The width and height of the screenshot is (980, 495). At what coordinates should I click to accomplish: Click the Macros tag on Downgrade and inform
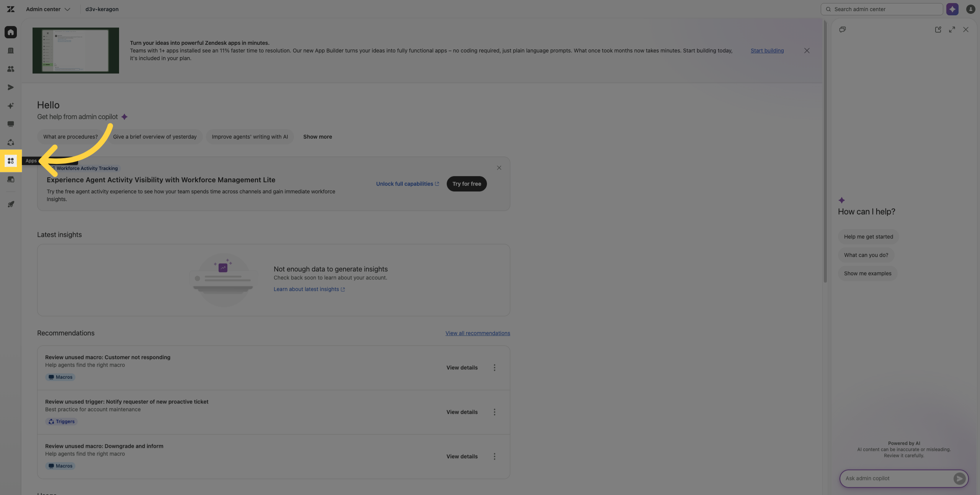(x=60, y=466)
